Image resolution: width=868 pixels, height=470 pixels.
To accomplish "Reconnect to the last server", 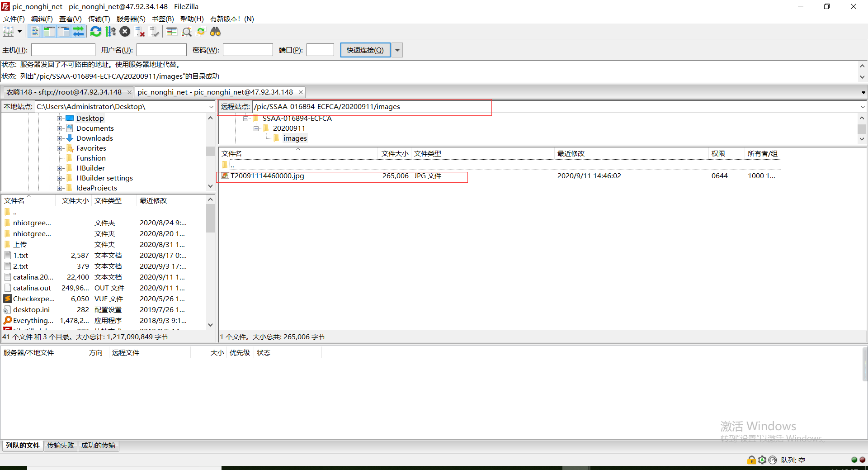I will 155,32.
